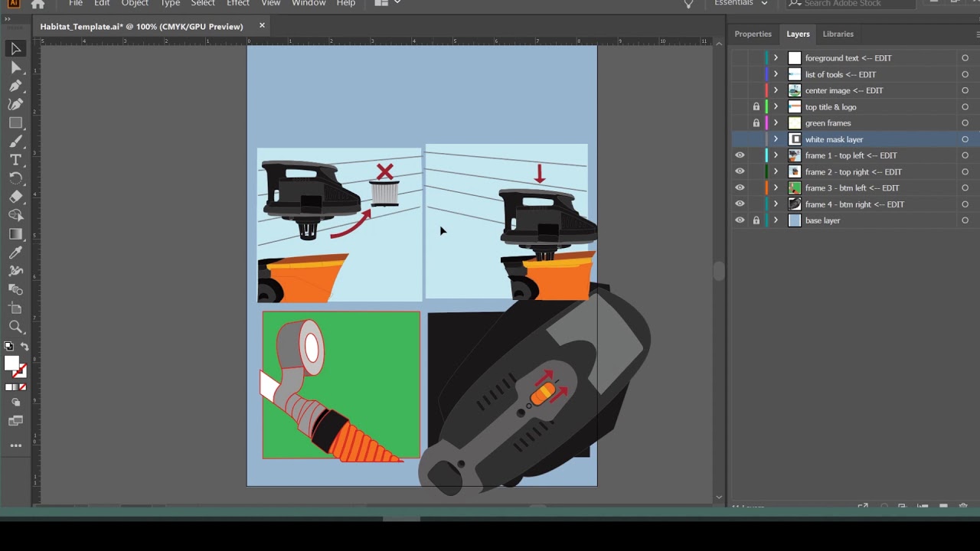Click the white Fill color swatch
This screenshot has height=551, width=980.
pyautogui.click(x=11, y=364)
